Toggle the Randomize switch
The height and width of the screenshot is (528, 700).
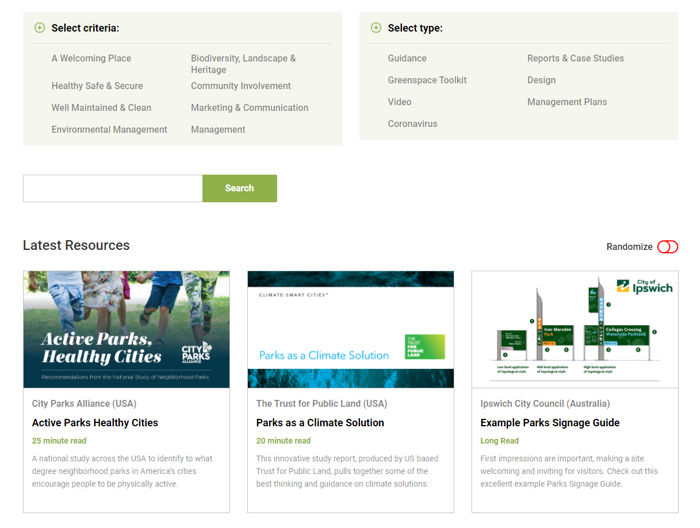[667, 247]
